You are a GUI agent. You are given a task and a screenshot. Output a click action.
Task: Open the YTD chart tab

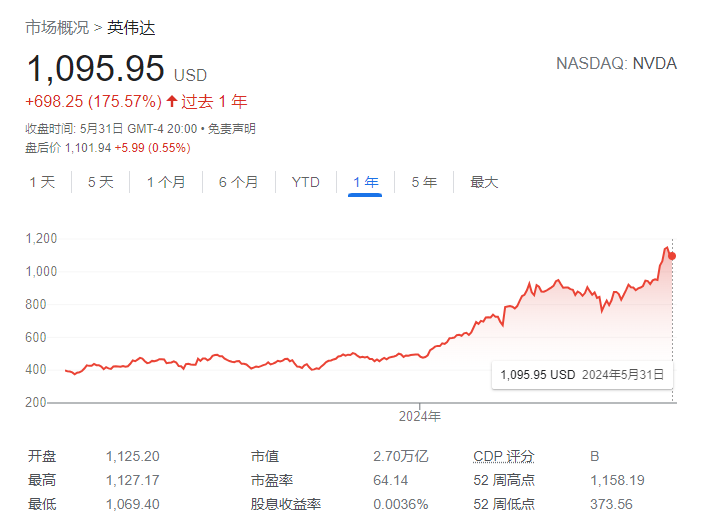click(306, 182)
